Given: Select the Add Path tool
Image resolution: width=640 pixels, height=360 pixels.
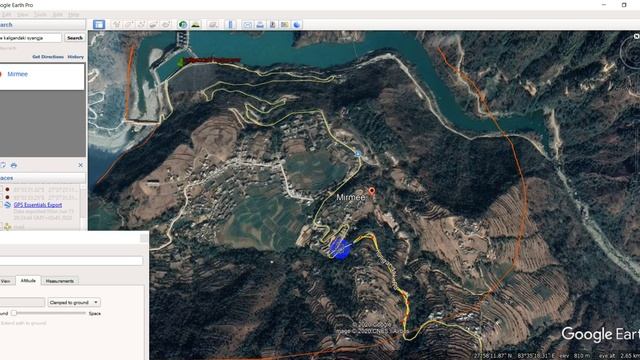Looking at the screenshot, I should (141, 25).
